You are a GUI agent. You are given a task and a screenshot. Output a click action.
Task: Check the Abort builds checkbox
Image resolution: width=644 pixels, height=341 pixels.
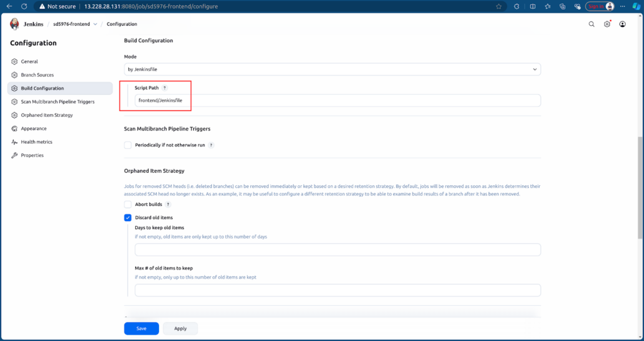pos(128,204)
